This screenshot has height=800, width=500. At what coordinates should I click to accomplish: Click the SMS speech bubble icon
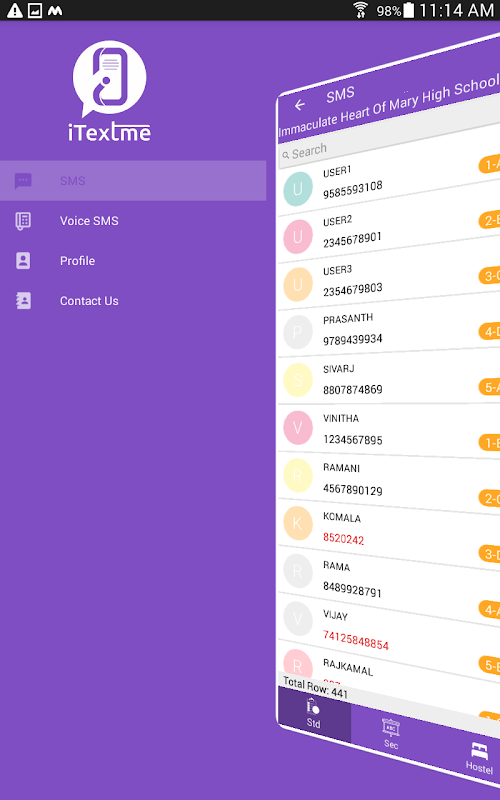23,181
